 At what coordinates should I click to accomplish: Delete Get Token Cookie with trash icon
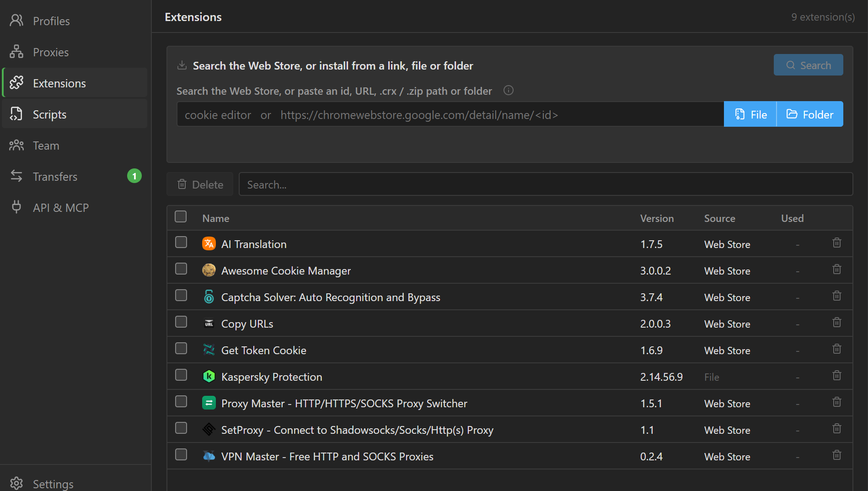[836, 349]
